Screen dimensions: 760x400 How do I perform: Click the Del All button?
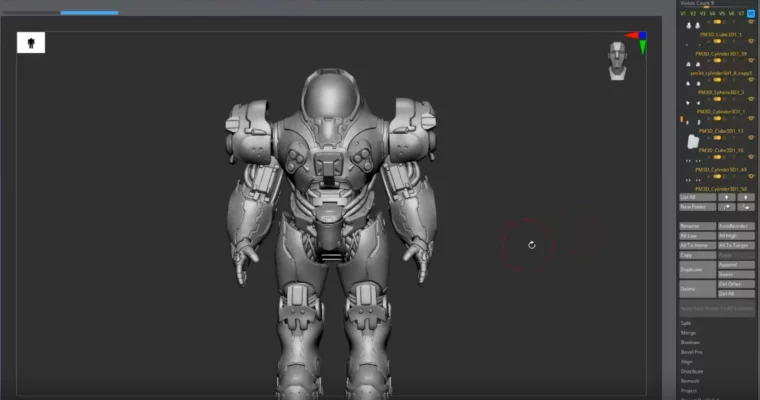[x=736, y=294]
